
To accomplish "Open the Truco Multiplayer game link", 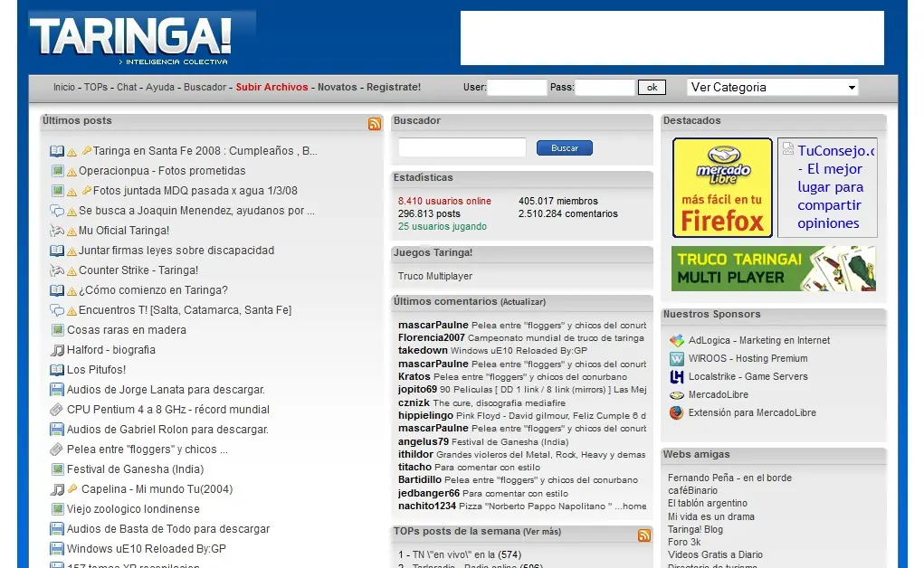I will tap(435, 277).
